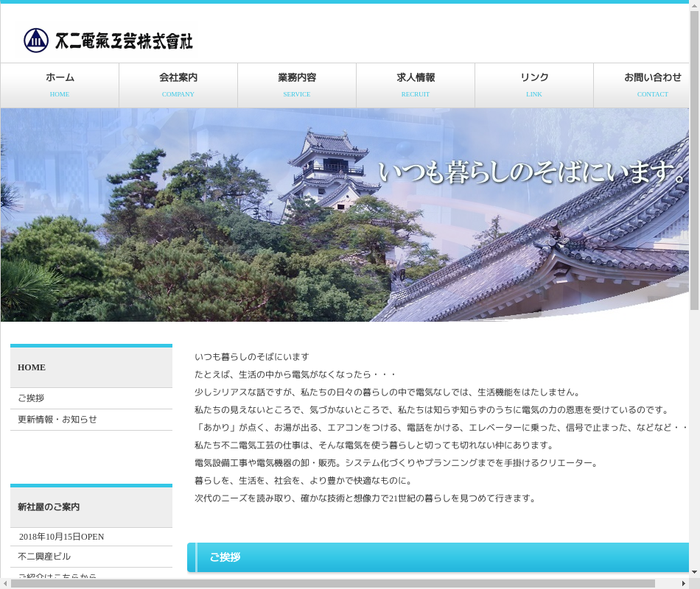Click the horizontal scrollbar right arrow
Image resolution: width=700 pixels, height=589 pixels.
(683, 583)
